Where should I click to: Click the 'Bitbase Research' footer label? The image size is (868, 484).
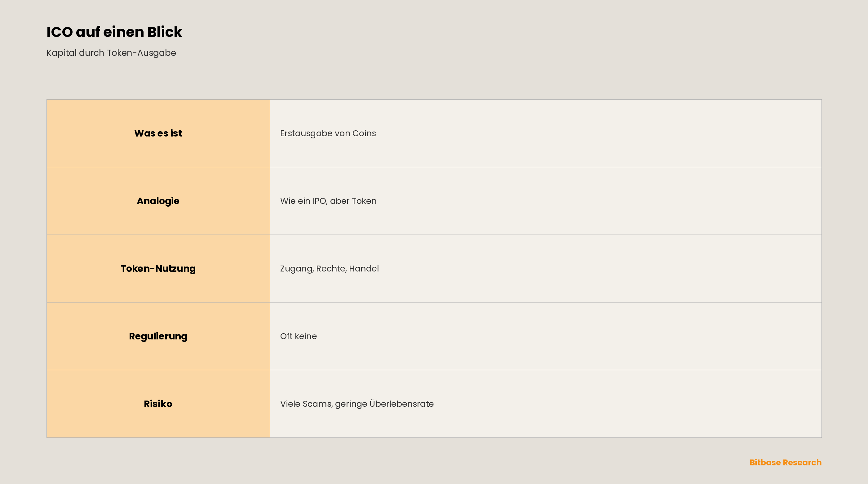[786, 462]
